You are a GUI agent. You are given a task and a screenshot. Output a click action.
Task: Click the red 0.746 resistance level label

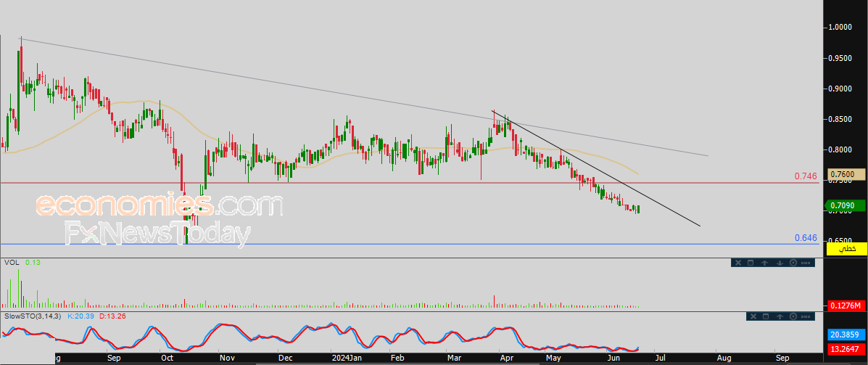(806, 176)
